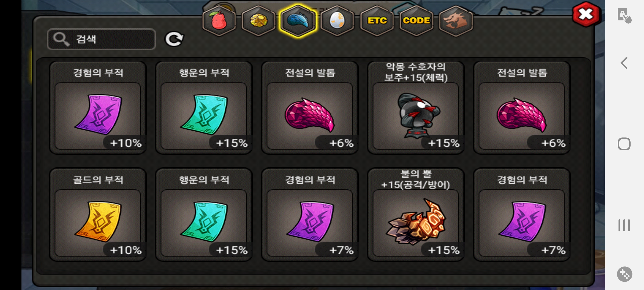Viewport: 644px width, 290px height.
Task: Select 불의 뿔 +15% fire horn item
Action: [x=416, y=215]
